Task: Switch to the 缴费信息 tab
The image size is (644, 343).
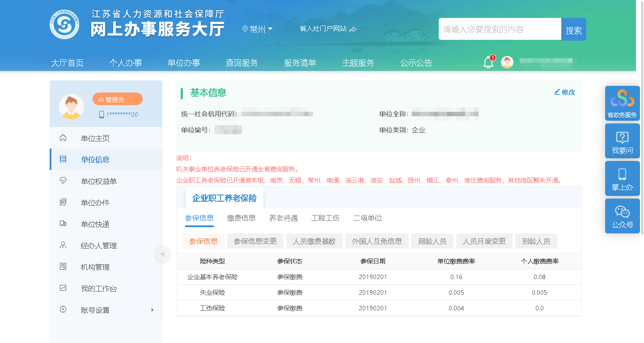Action: click(241, 218)
